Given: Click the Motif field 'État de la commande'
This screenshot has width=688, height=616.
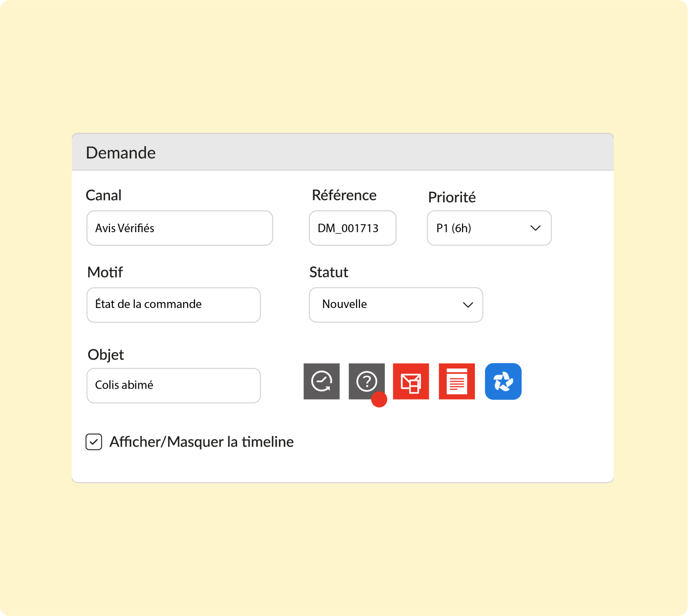Looking at the screenshot, I should point(173,305).
